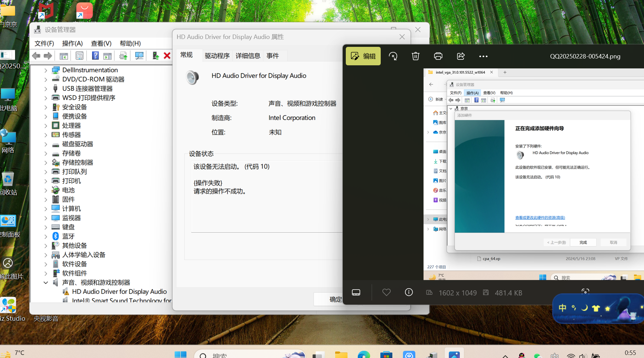Open the 回收站 recycle bin desktop icon

point(8,184)
